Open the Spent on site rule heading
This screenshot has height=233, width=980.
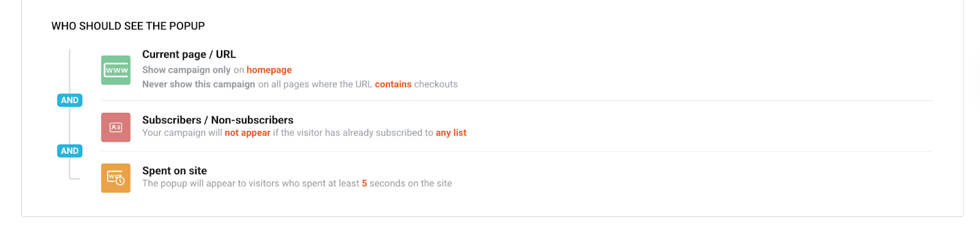[x=175, y=170]
